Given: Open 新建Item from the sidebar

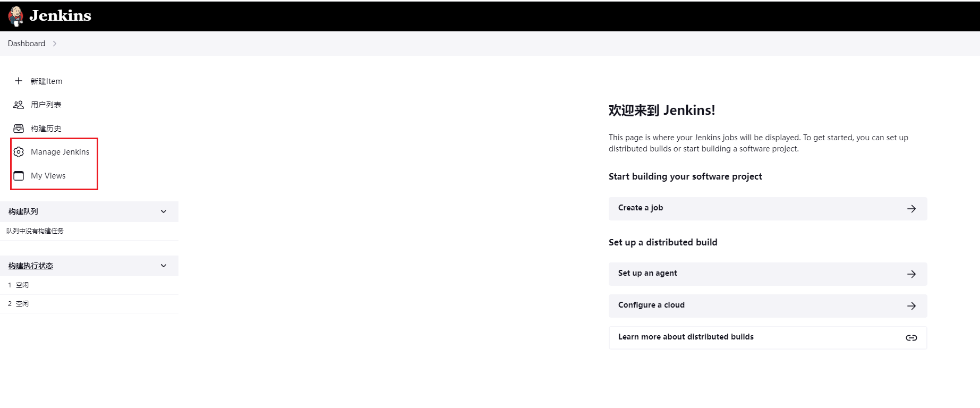Looking at the screenshot, I should point(46,81).
